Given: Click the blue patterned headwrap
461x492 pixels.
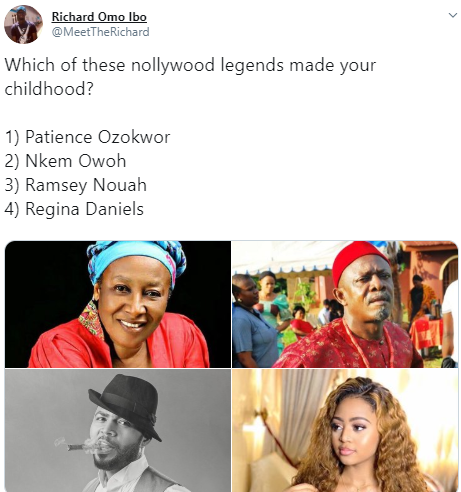Looking at the screenshot, I should (x=135, y=259).
